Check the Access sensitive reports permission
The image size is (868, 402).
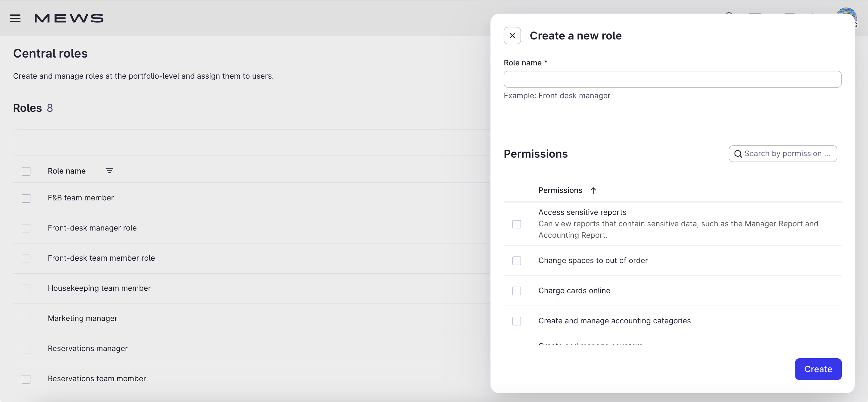(x=517, y=224)
